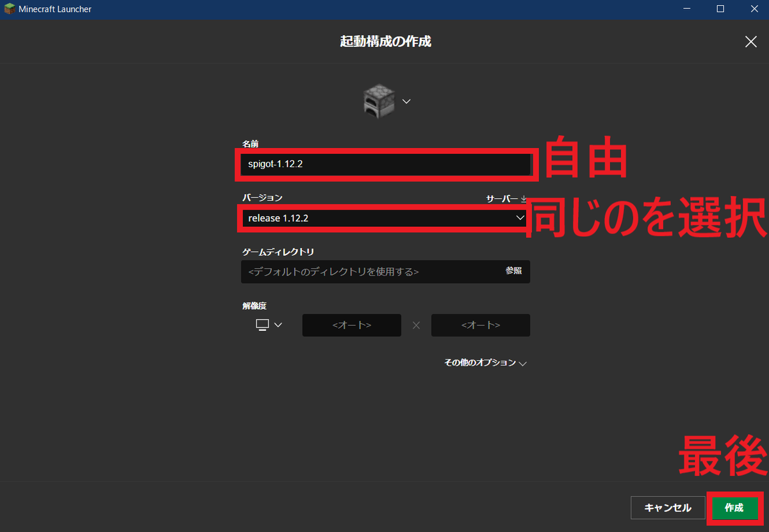Close the 起動構成の作成 dialog with X
Image resolution: width=769 pixels, height=532 pixels.
click(x=750, y=42)
